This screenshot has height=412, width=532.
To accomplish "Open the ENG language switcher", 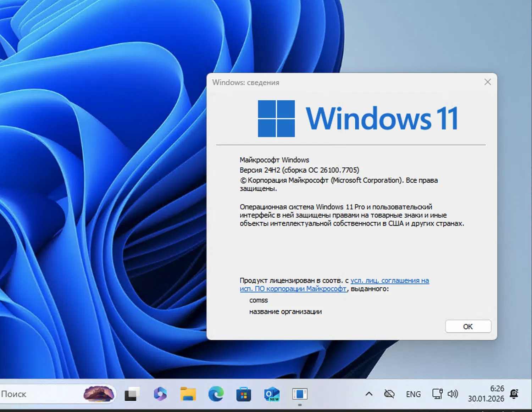I will click(413, 394).
